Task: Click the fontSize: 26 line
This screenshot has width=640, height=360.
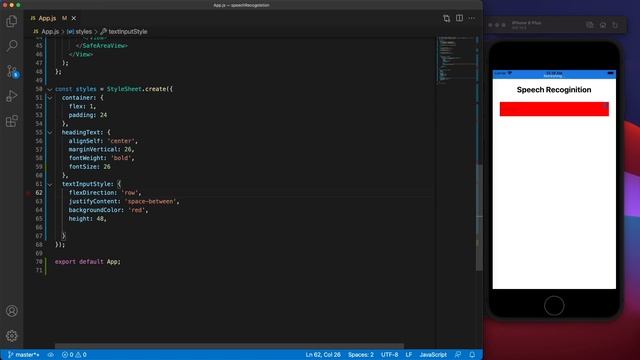Action: tap(89, 167)
